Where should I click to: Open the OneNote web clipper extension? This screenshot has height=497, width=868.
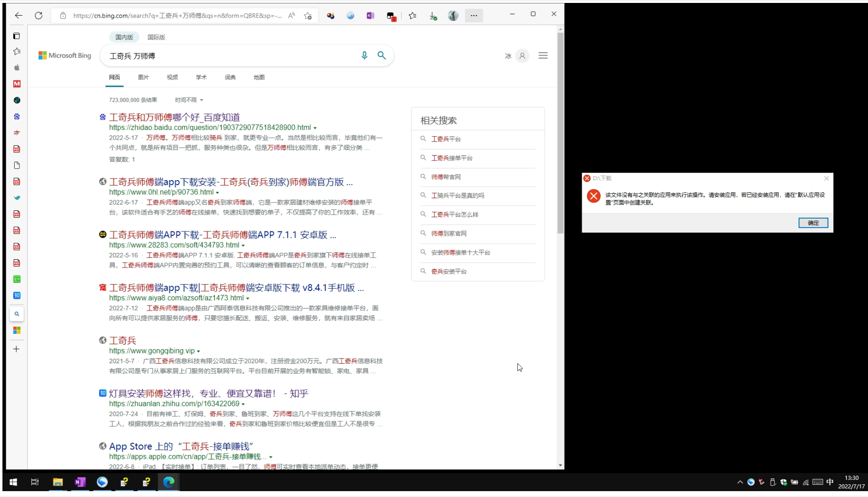tap(370, 16)
